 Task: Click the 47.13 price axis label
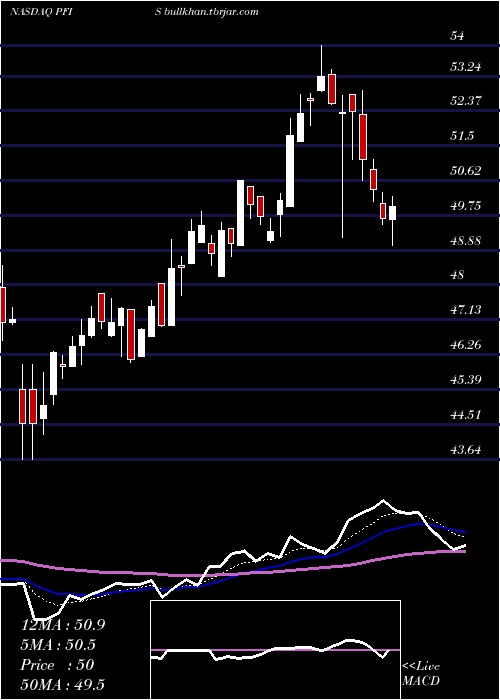point(466,310)
